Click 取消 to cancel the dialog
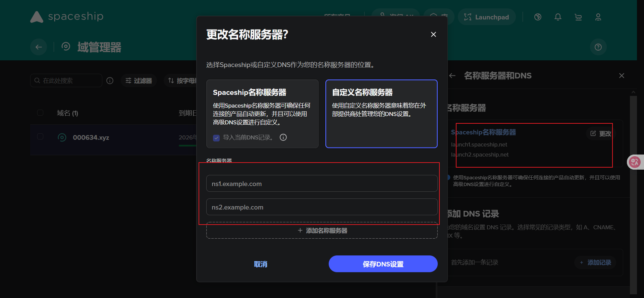Viewport: 644px width, 298px height. pos(261,264)
